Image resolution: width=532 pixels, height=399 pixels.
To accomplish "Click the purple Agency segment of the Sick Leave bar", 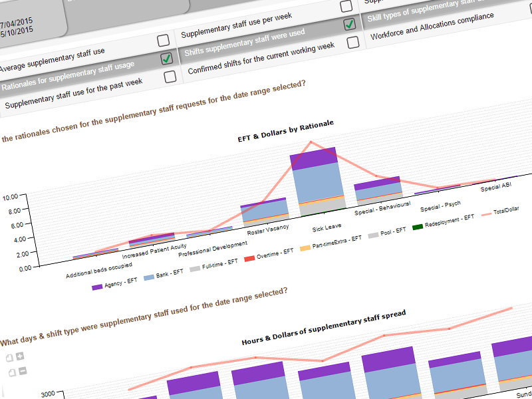I will pyautogui.click(x=313, y=158).
